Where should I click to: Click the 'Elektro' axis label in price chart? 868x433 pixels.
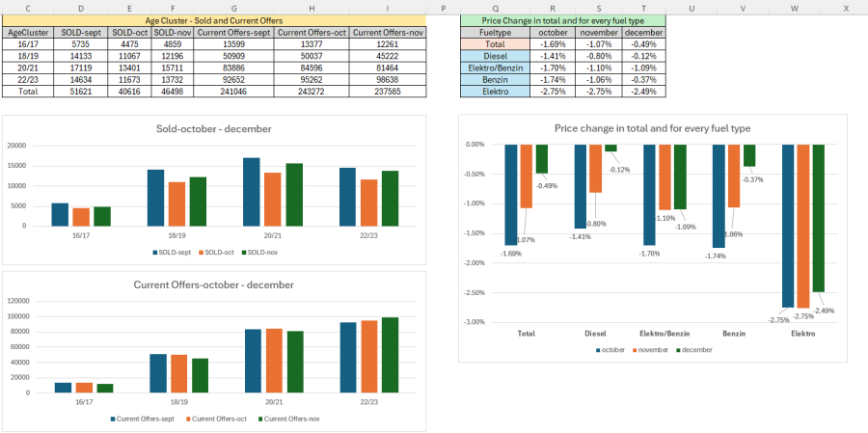(803, 334)
